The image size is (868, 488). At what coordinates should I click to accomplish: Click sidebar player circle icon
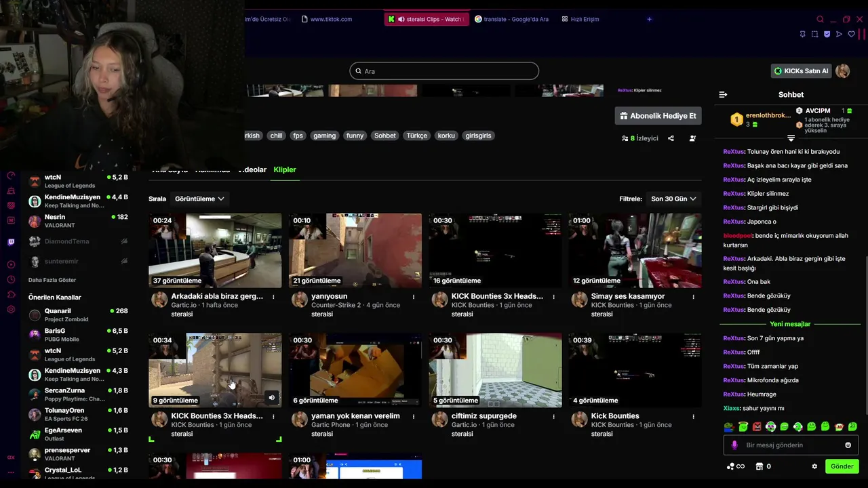point(11,264)
